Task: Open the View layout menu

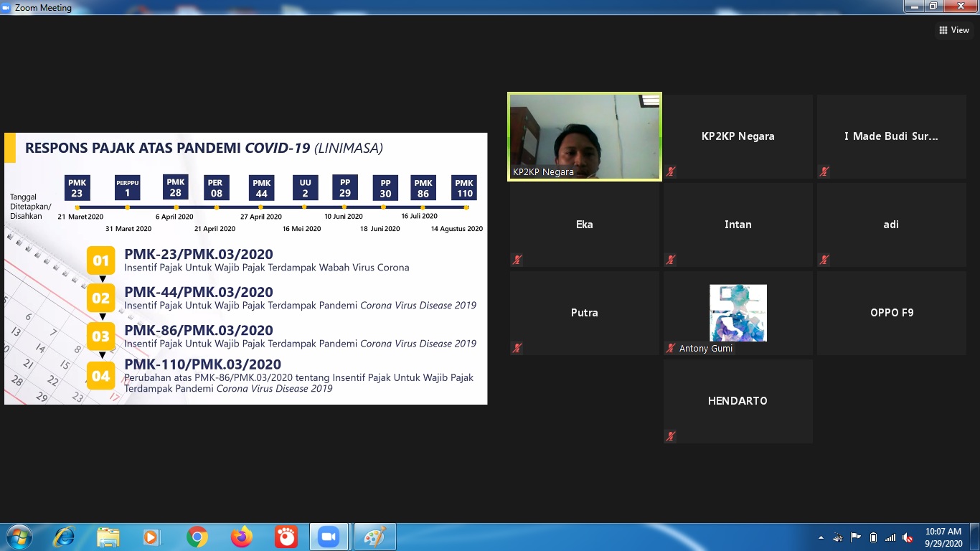Action: coord(953,30)
